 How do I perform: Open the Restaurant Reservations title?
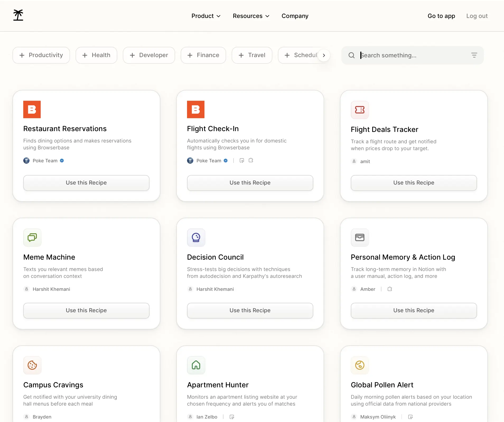(x=65, y=129)
